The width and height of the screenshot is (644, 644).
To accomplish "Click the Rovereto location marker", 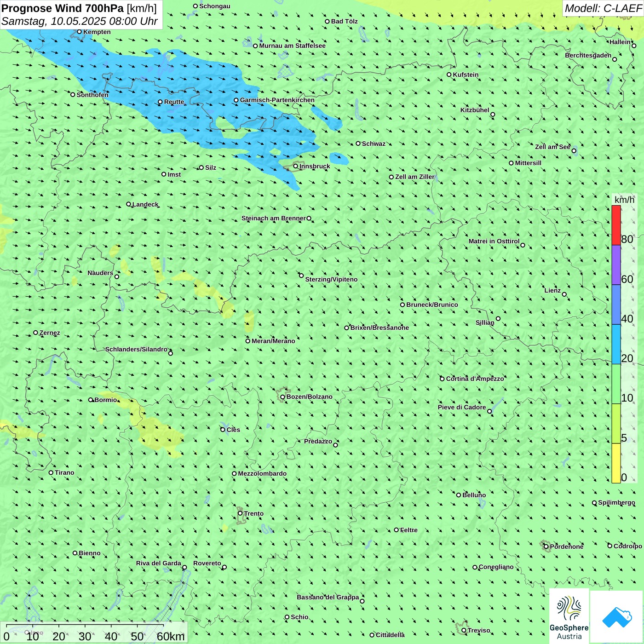I will point(224,567).
